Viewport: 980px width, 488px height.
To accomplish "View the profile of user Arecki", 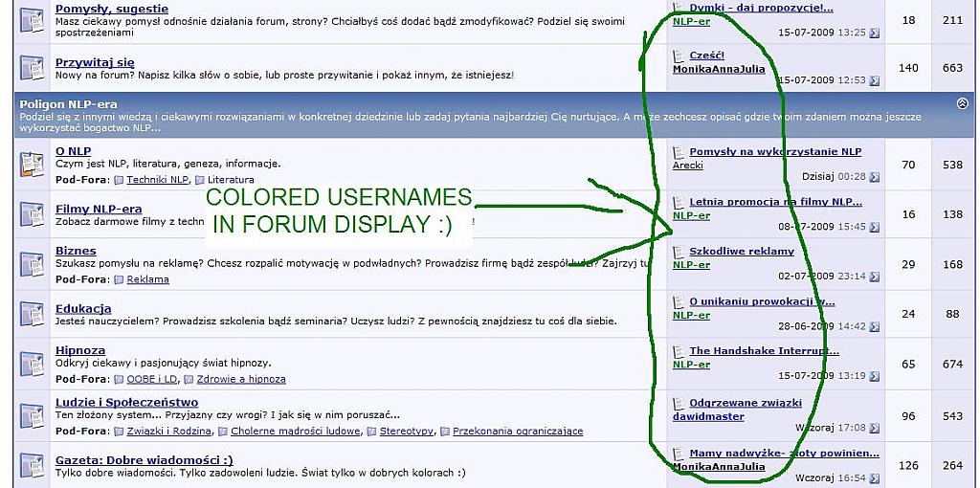I will [x=688, y=166].
